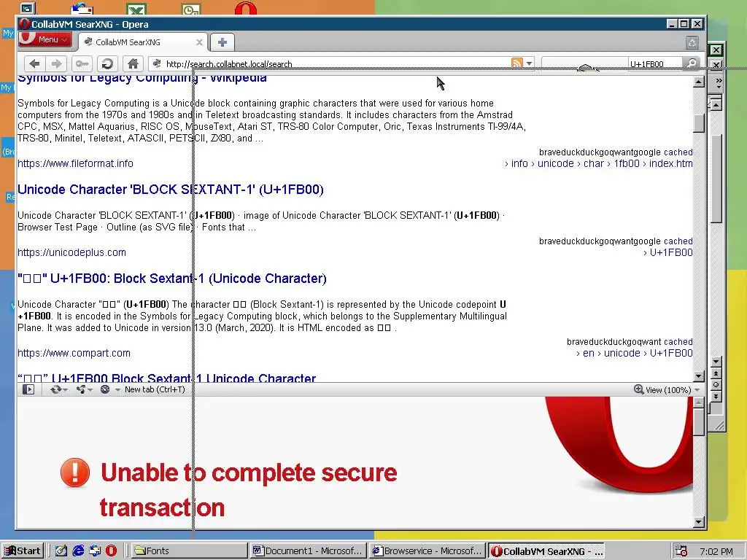Switch to Browservice taskbar button
Viewport: 747px width, 560px height.
click(427, 551)
